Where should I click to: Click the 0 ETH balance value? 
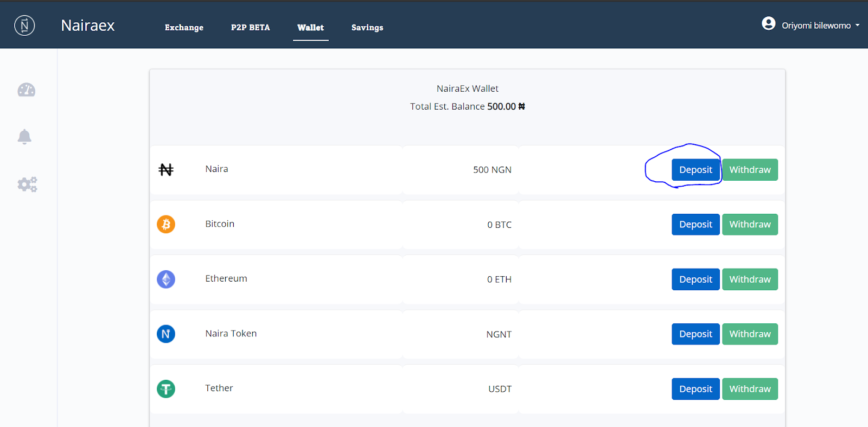click(499, 279)
